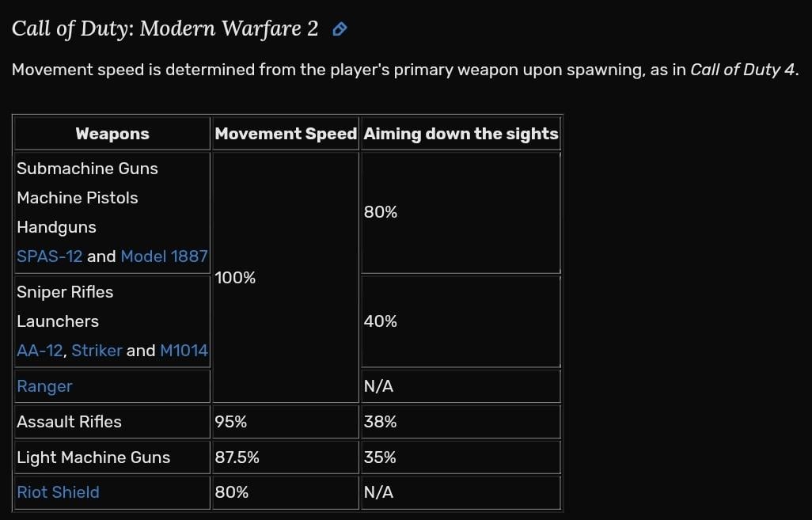
Task: Click the Call of Duty: Modern Warfare 2 heading
Action: (165, 29)
